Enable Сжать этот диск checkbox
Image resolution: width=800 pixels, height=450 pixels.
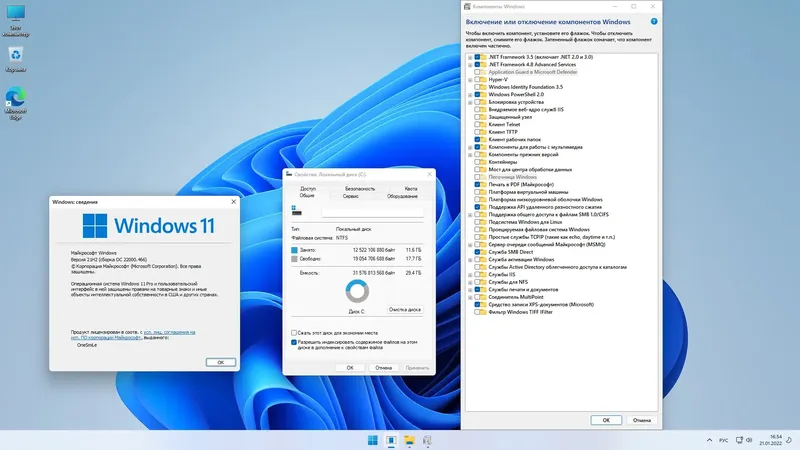coord(294,333)
